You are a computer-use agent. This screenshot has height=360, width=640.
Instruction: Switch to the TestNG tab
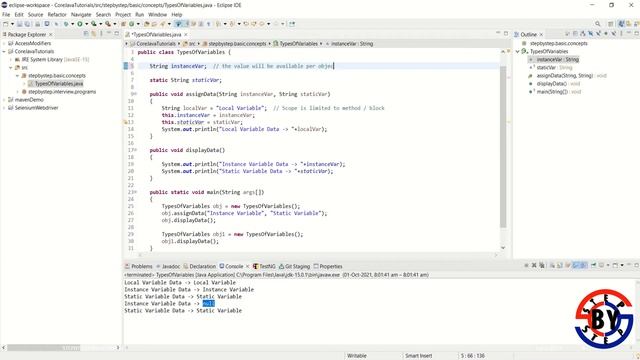click(264, 266)
